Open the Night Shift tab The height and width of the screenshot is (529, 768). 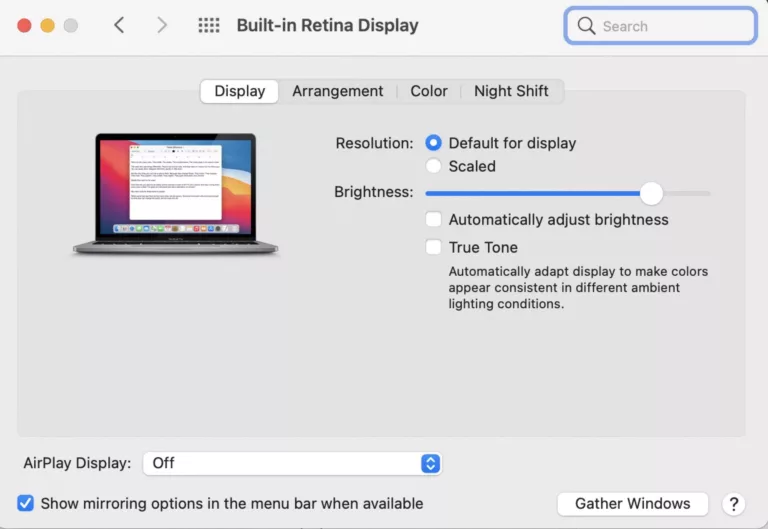click(511, 91)
